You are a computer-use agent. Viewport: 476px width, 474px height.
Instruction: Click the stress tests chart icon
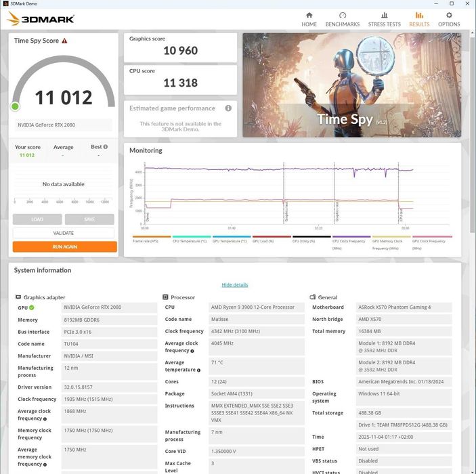click(385, 15)
